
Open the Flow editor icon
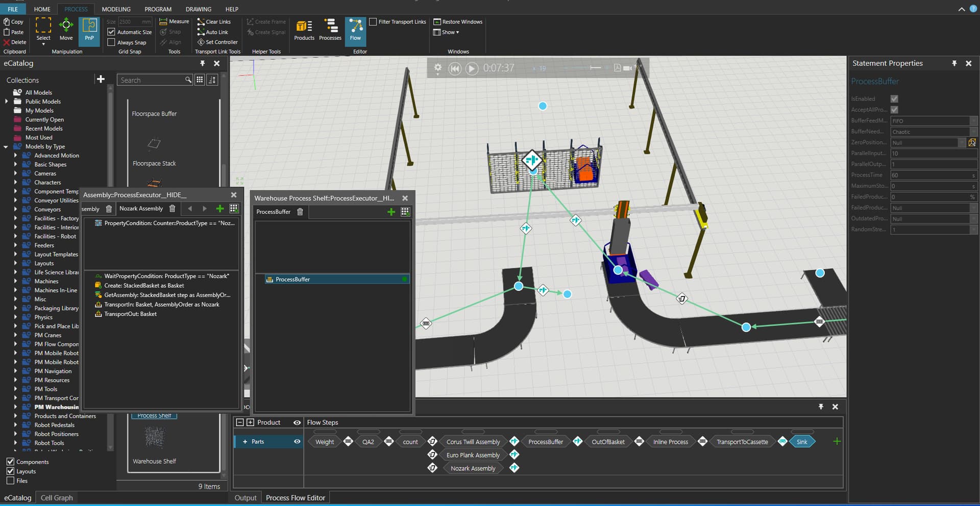(355, 31)
